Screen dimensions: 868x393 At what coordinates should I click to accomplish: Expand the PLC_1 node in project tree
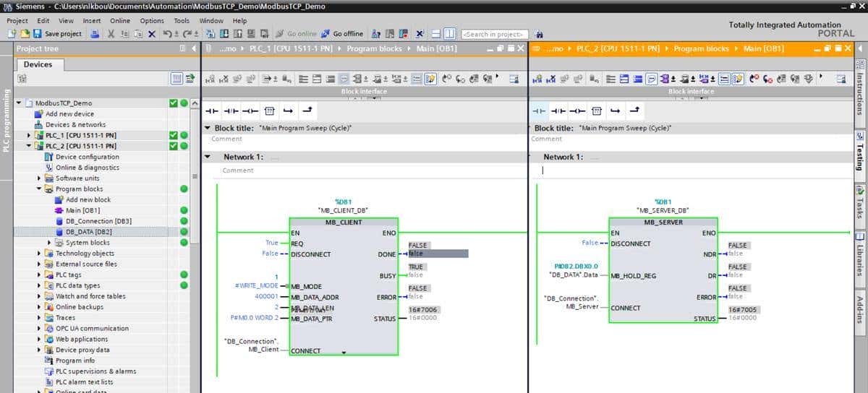(x=30, y=135)
